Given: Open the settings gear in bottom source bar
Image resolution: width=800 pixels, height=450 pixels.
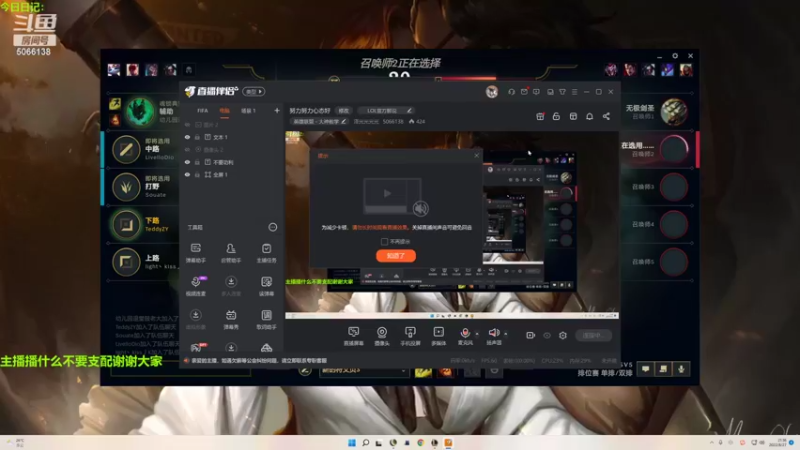Looking at the screenshot, I should tap(563, 335).
